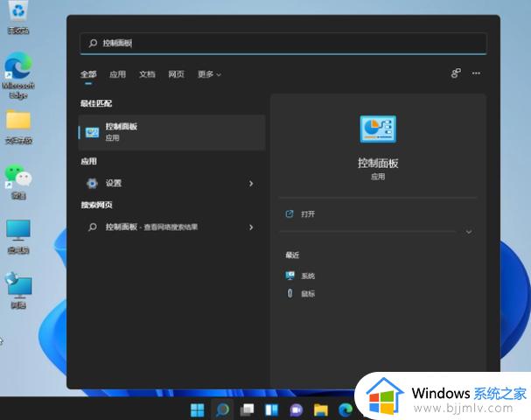Screen dimensions: 531x420
Task: Click the magnifier icon in the search box
Action: click(93, 43)
